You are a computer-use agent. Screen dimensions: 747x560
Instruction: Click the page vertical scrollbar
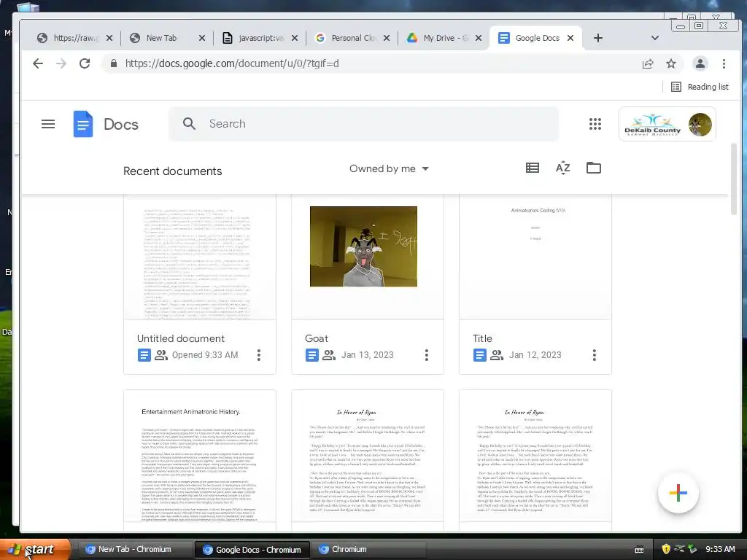734,179
